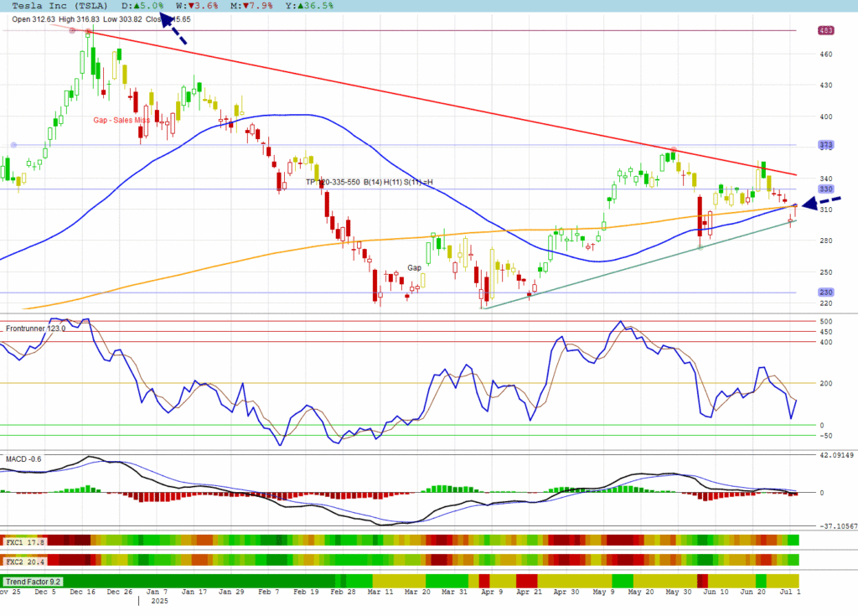
Task: Click the May 9 date label
Action: (x=603, y=592)
